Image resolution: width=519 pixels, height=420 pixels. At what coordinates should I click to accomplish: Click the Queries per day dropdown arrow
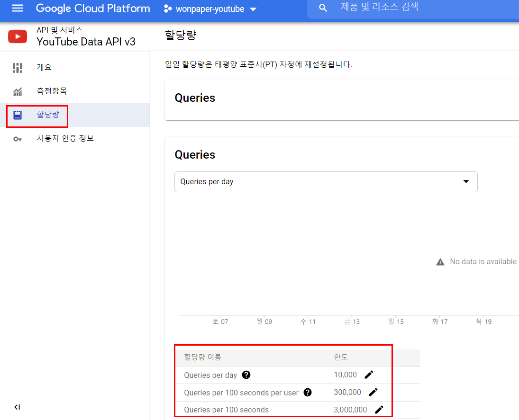[466, 181]
